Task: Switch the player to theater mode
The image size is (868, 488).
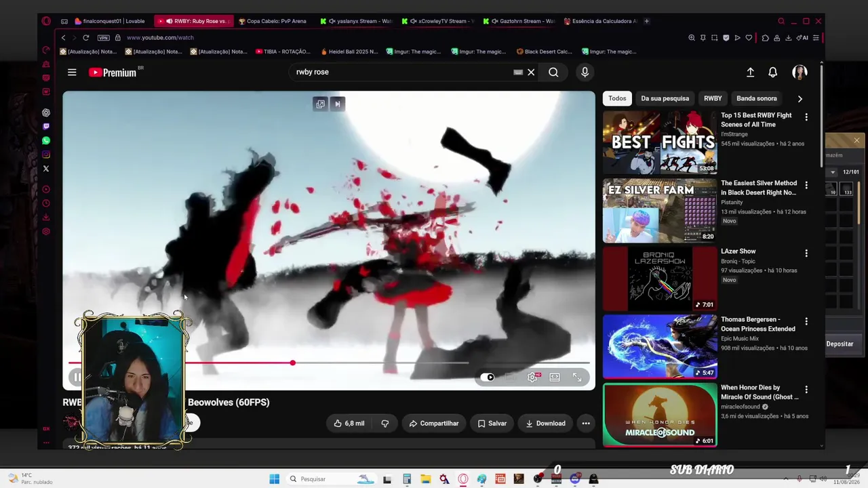Action: [x=555, y=378]
